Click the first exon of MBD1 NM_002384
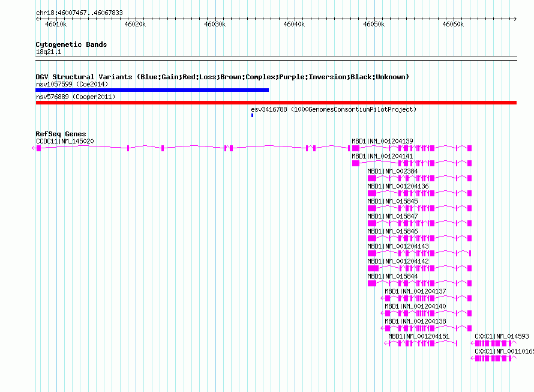This screenshot has height=392, width=534. pos(372,178)
